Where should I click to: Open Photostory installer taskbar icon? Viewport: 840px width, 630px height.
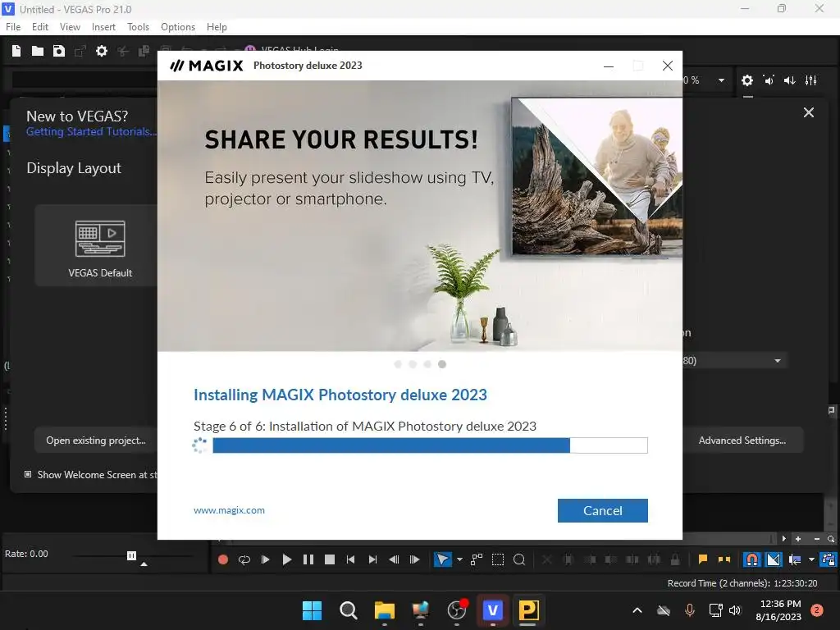tap(528, 610)
